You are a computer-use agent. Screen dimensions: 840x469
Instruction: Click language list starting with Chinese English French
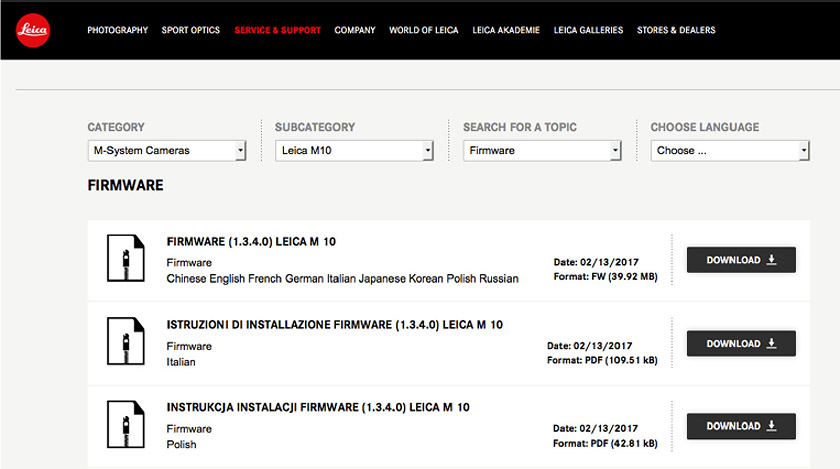(x=342, y=279)
